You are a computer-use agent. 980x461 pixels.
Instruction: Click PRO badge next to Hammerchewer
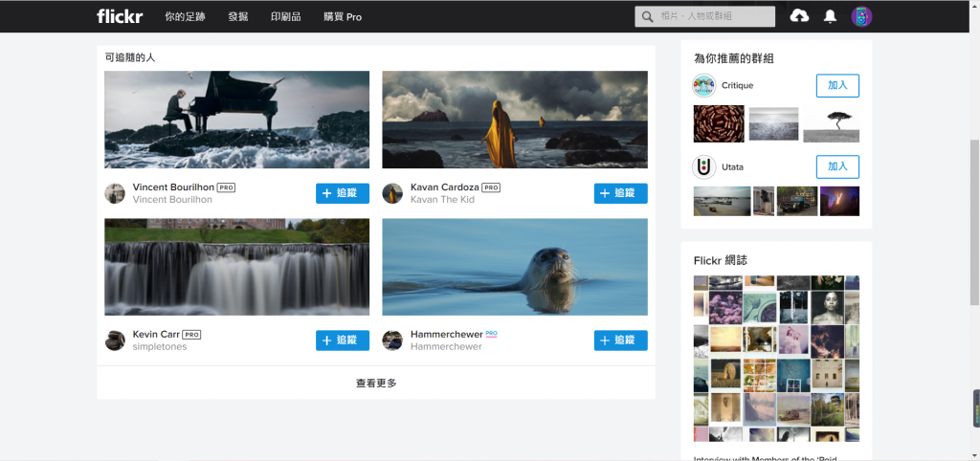[492, 334]
